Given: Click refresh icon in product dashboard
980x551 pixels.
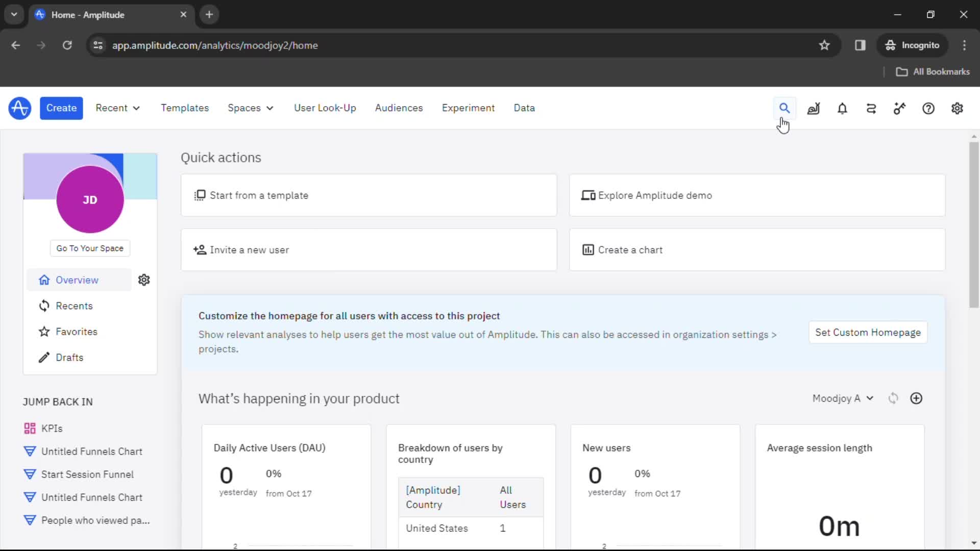Looking at the screenshot, I should tap(893, 398).
